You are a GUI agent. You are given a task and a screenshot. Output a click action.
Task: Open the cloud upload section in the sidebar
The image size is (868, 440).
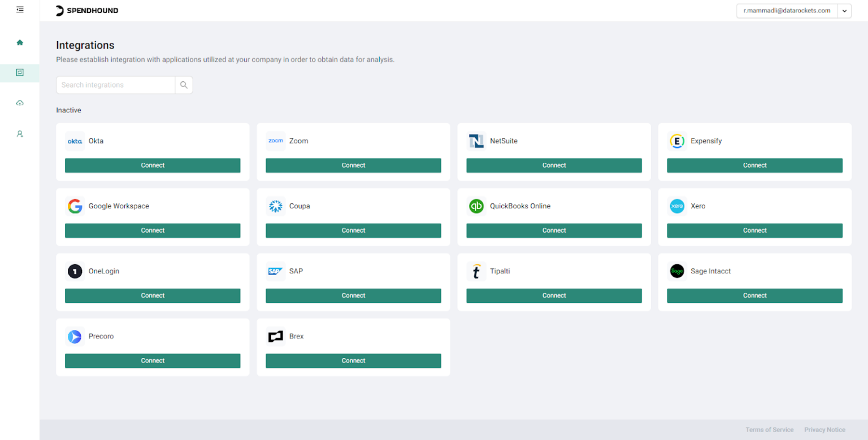click(x=19, y=103)
